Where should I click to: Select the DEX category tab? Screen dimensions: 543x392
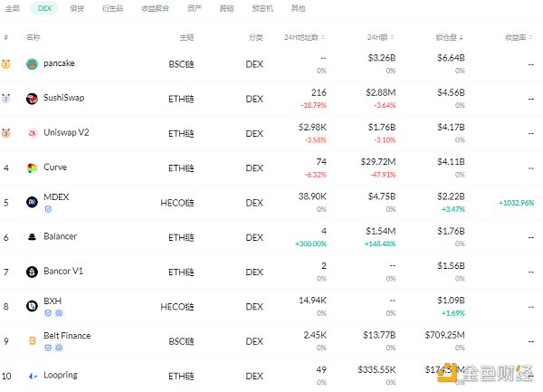44,8
